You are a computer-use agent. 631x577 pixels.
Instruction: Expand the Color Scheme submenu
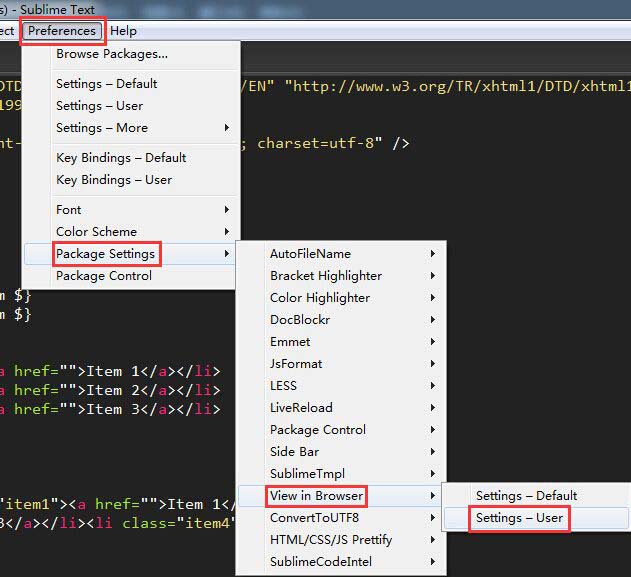click(131, 232)
